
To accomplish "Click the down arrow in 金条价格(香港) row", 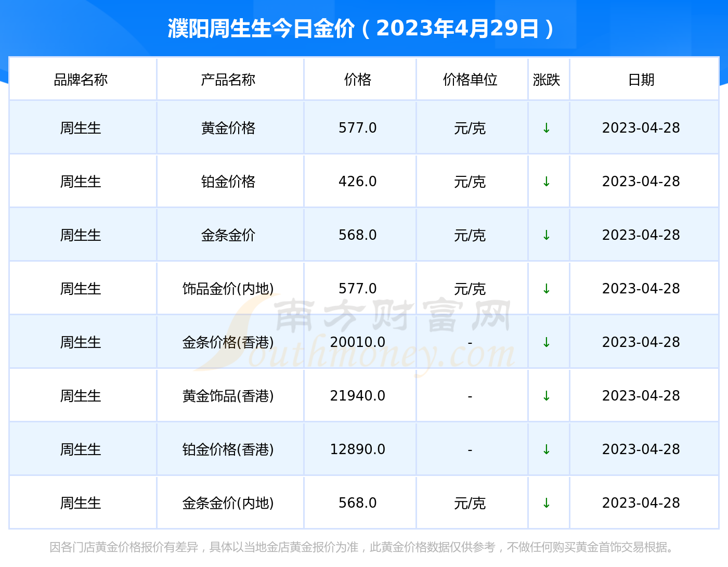I will (x=546, y=342).
